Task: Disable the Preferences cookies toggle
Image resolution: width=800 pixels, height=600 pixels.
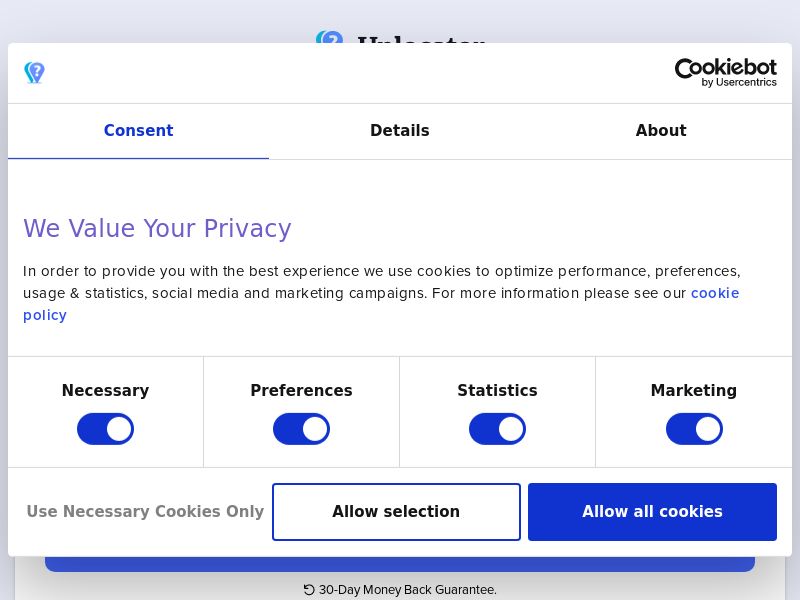Action: click(301, 428)
